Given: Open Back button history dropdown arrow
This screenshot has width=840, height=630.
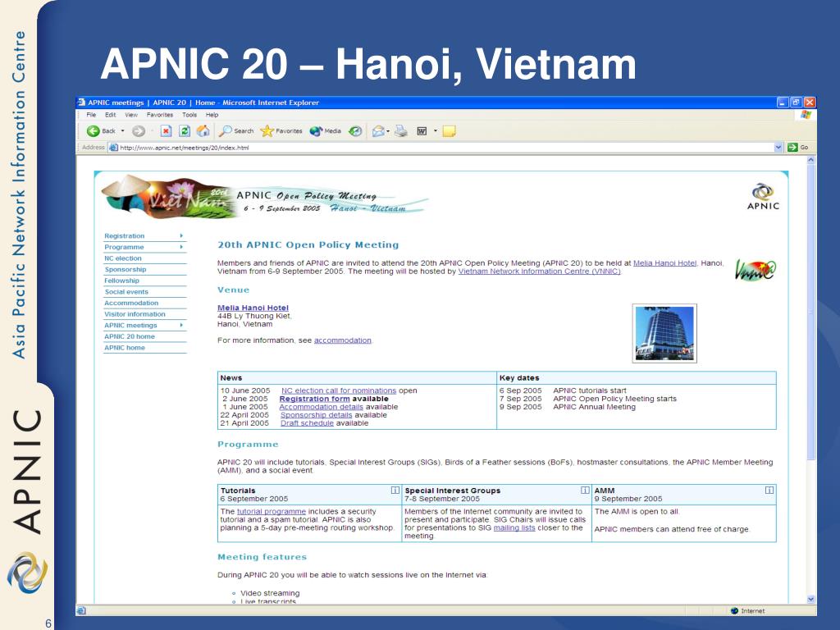Looking at the screenshot, I should click(x=123, y=130).
